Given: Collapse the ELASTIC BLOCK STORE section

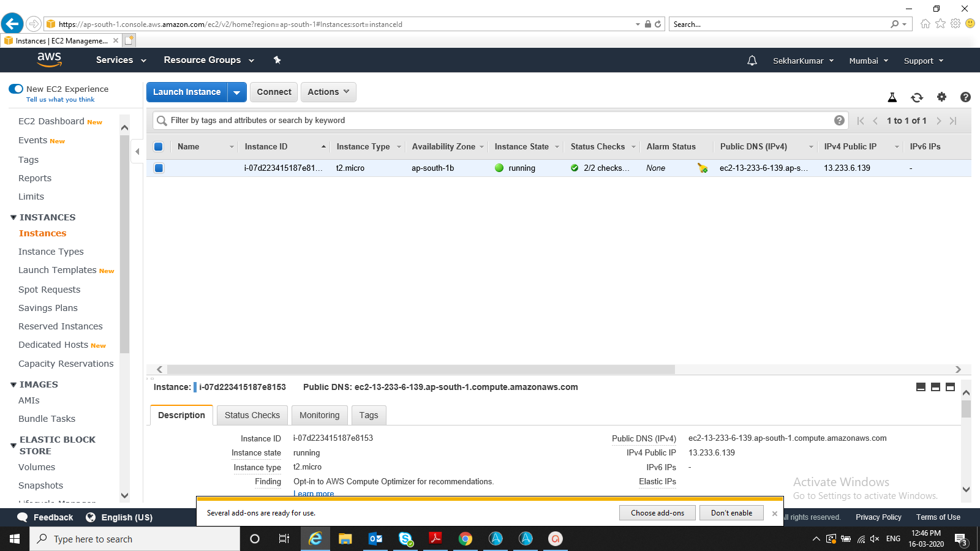Looking at the screenshot, I should [13, 445].
